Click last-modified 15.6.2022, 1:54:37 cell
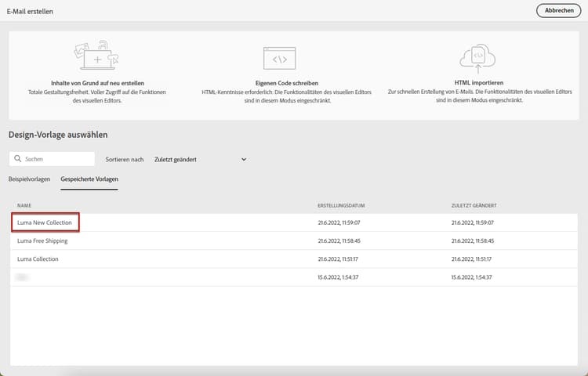The height and width of the screenshot is (376, 588). coord(471,277)
